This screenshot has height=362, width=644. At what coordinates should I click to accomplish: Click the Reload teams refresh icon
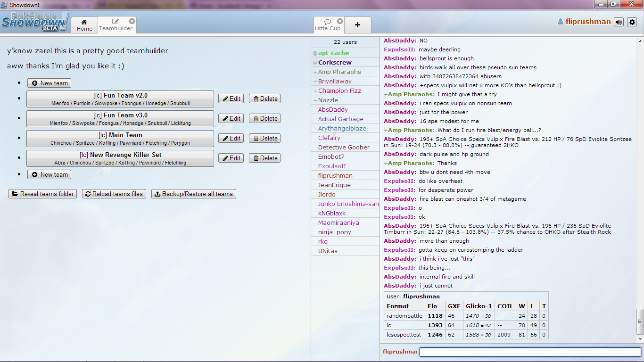(x=88, y=194)
